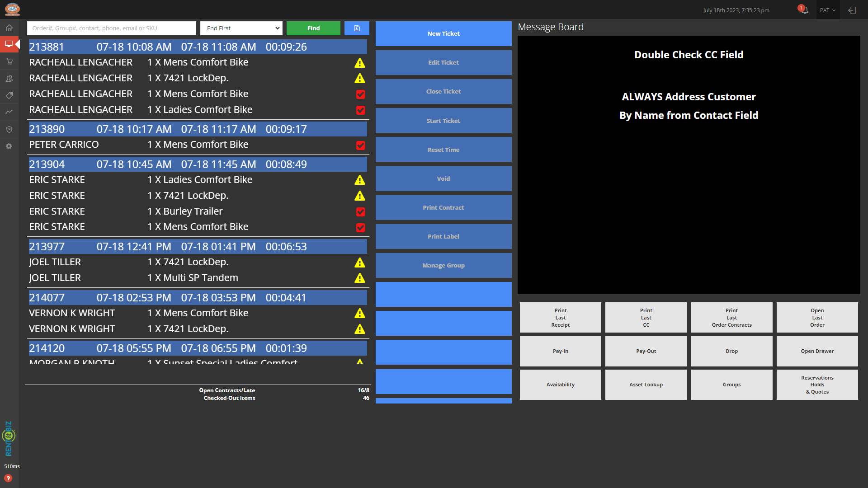The height and width of the screenshot is (488, 868).
Task: Open the Home sidebar icon
Action: [x=9, y=28]
